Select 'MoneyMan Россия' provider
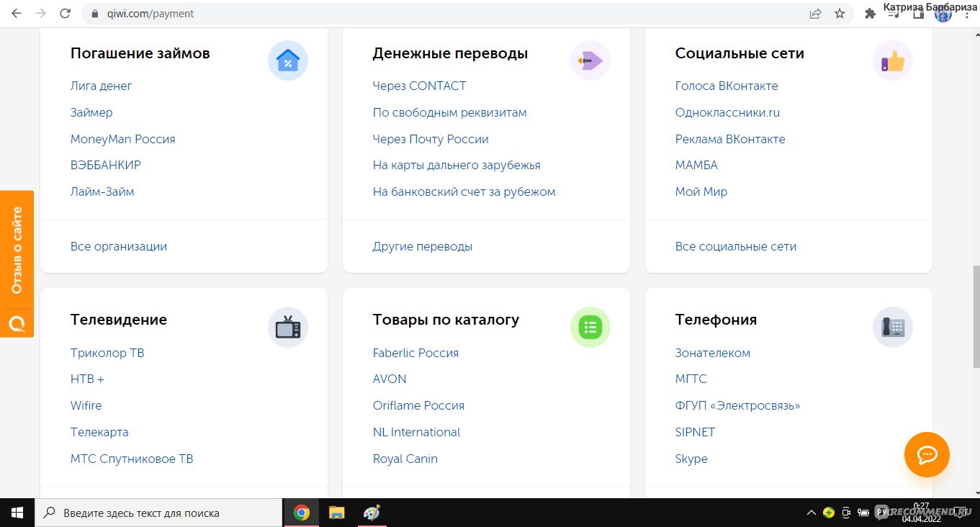Image resolution: width=980 pixels, height=527 pixels. point(123,139)
